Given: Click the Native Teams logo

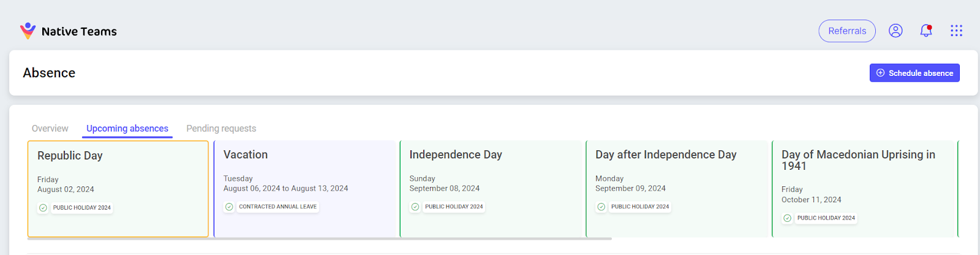Looking at the screenshot, I should click(x=68, y=31).
